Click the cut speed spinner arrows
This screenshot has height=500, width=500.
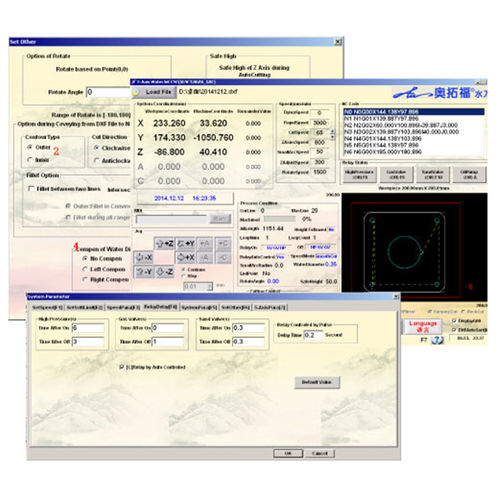[x=332, y=135]
